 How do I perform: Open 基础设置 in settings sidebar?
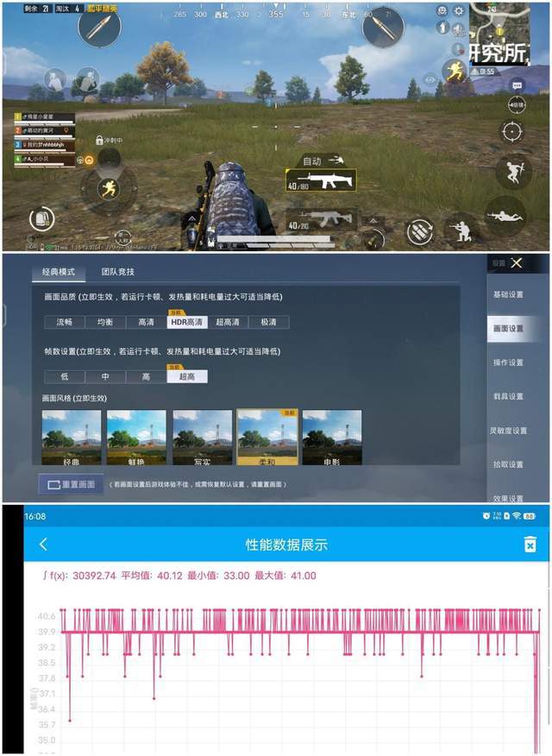click(508, 294)
